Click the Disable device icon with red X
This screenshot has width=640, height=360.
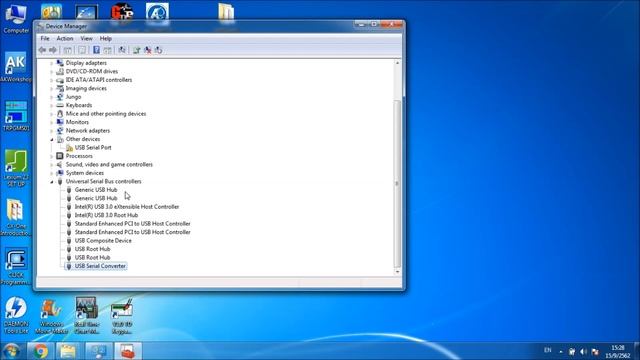(148, 50)
